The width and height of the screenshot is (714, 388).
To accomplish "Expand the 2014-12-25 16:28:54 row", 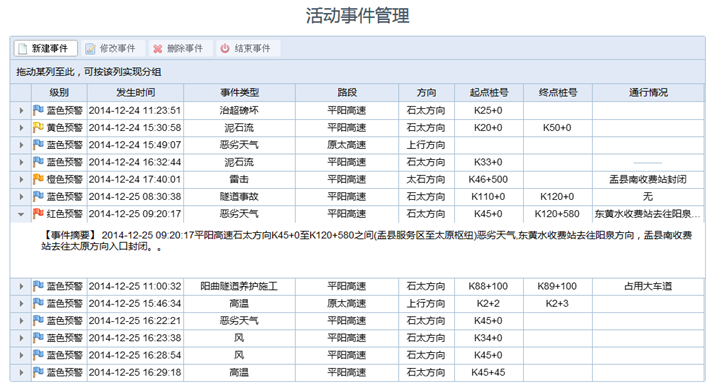I will click(x=21, y=356).
